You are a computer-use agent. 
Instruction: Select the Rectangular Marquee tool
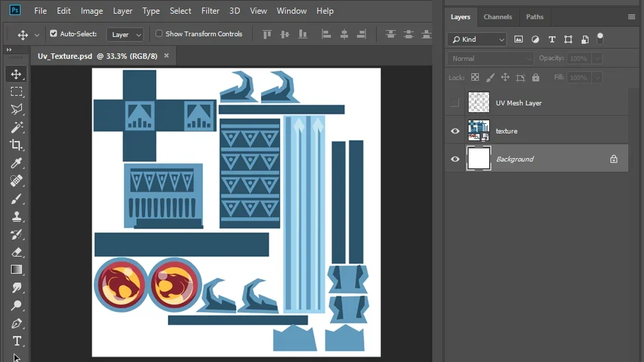point(16,92)
